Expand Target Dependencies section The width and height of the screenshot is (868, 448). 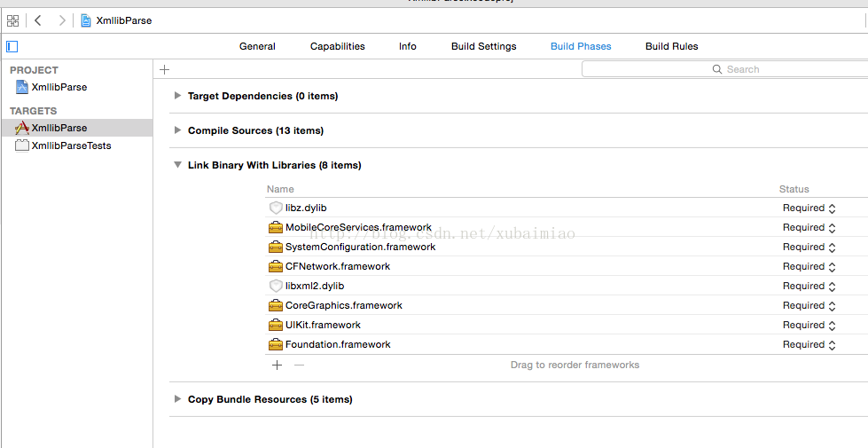[x=177, y=95]
